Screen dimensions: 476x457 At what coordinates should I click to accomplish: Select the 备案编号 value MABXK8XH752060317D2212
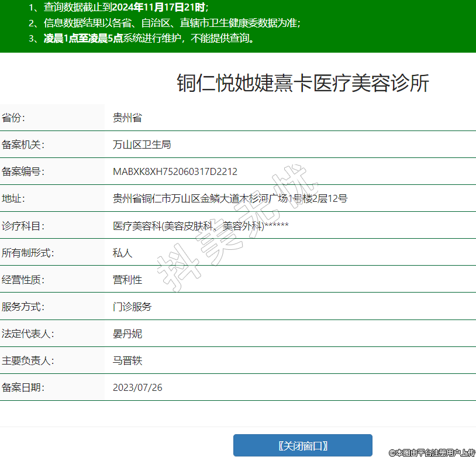pos(175,172)
